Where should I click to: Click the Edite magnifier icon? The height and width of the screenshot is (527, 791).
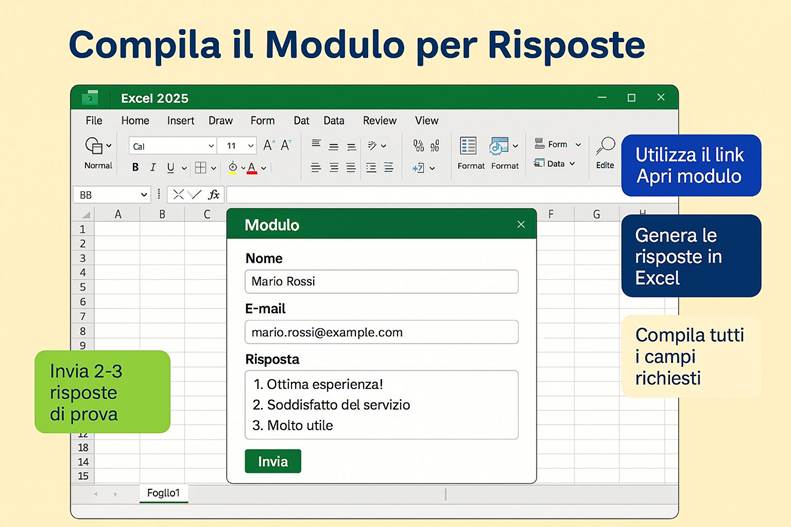(x=605, y=146)
